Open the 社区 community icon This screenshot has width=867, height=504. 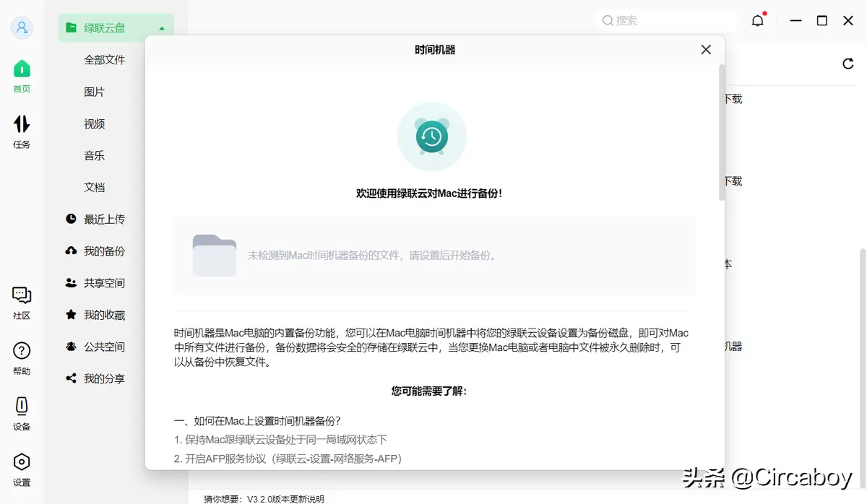click(x=22, y=295)
